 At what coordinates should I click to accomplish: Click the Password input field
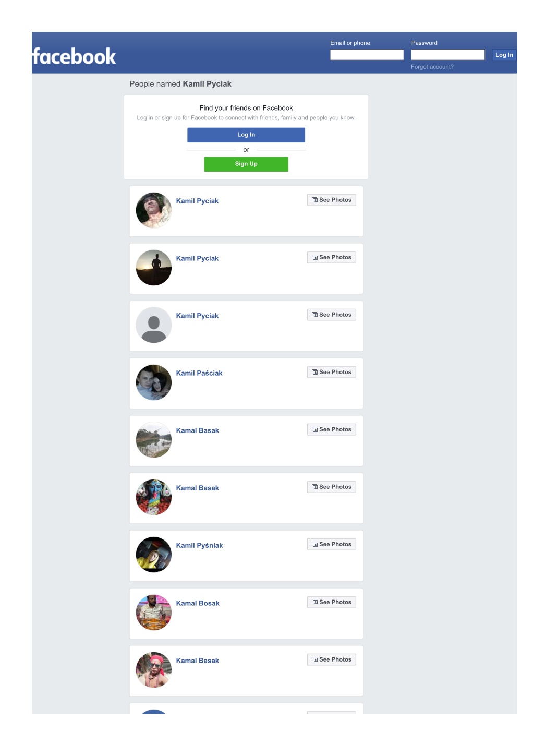coord(448,55)
